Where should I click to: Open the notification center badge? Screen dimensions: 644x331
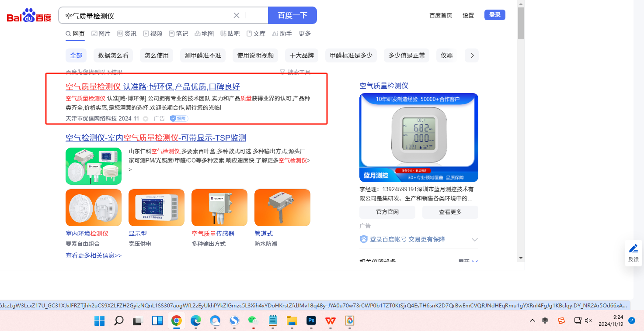(632, 321)
